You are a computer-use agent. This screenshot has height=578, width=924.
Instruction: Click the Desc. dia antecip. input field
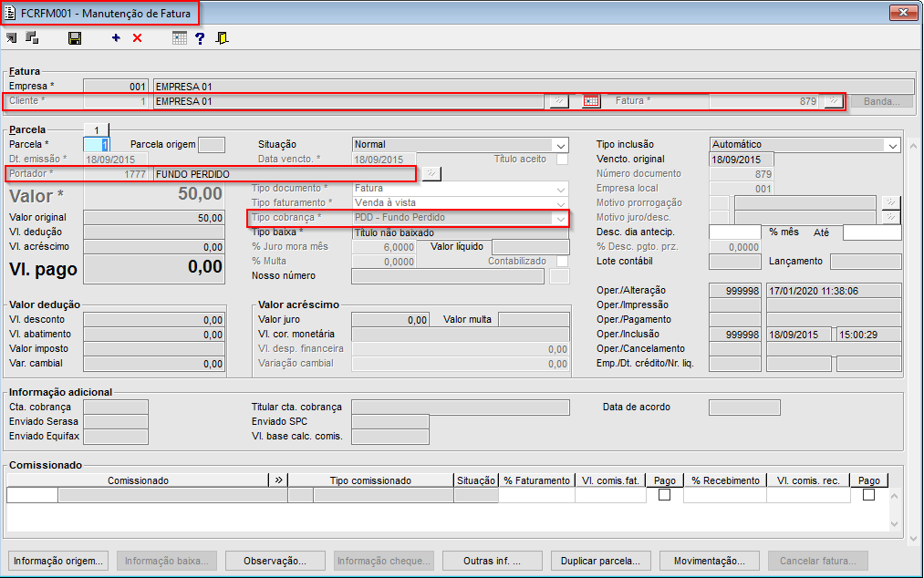(x=735, y=232)
